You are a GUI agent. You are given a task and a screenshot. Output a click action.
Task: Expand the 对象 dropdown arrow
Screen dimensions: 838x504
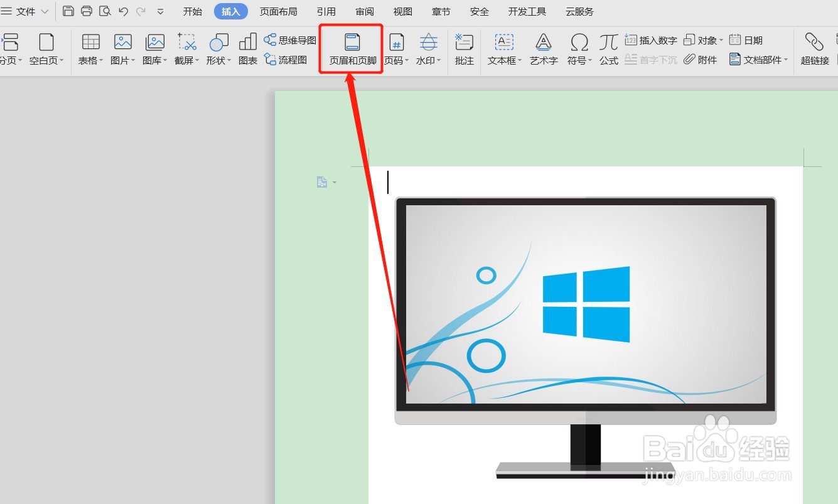721,41
